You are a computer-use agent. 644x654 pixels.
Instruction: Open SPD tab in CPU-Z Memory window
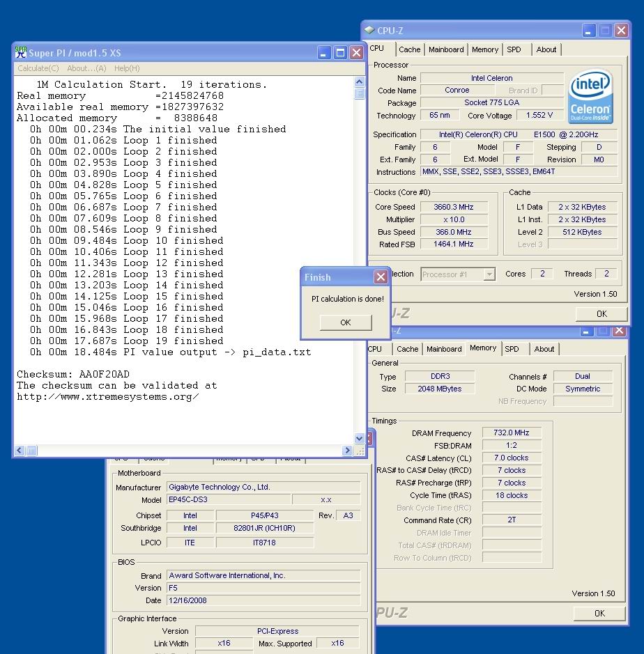click(512, 349)
